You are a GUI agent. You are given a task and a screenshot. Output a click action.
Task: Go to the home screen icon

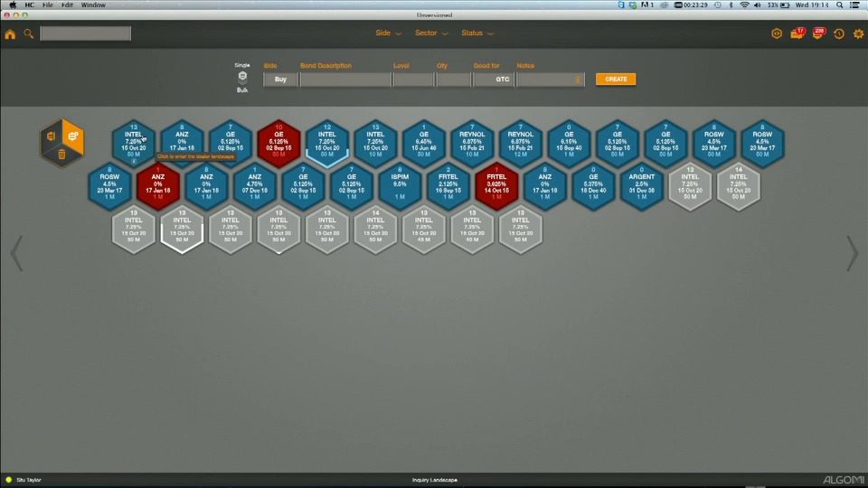[10, 34]
